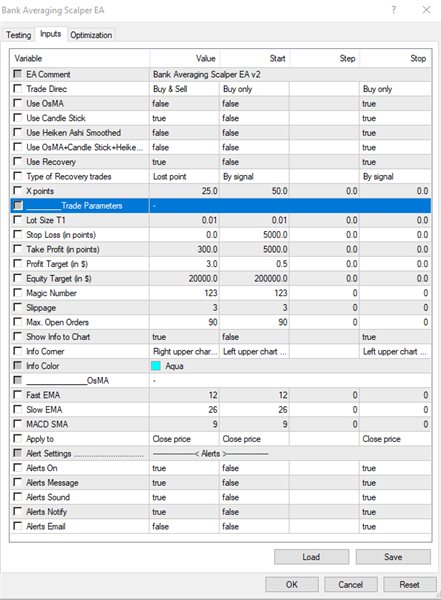The width and height of the screenshot is (441, 600).
Task: Click Stop Loss Start value 5000.0
Action: pyautogui.click(x=255, y=235)
